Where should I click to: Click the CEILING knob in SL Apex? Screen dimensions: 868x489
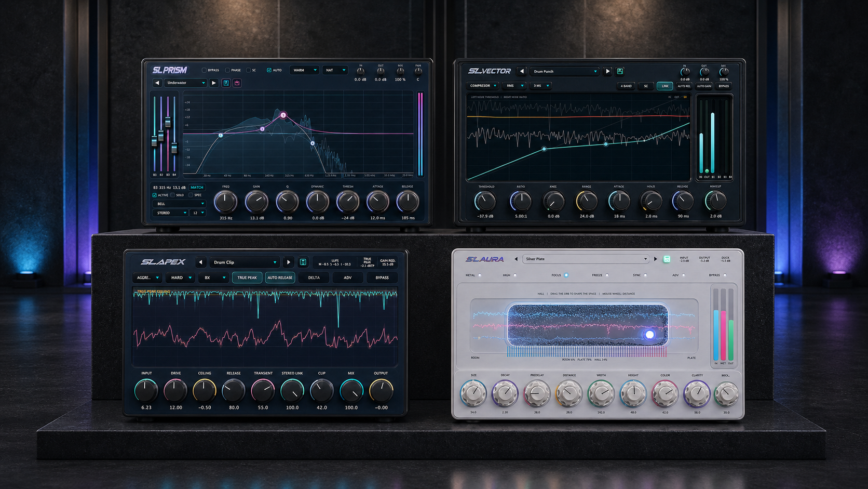(205, 390)
